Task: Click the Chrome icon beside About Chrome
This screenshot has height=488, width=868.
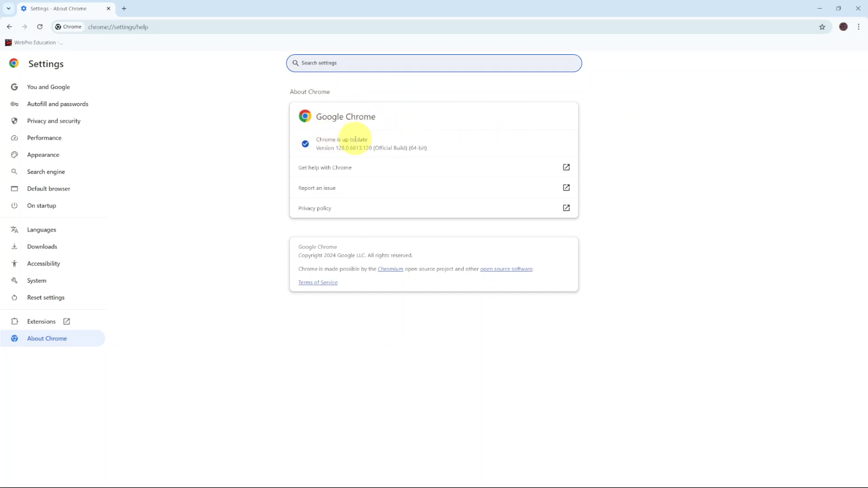Action: [x=15, y=338]
